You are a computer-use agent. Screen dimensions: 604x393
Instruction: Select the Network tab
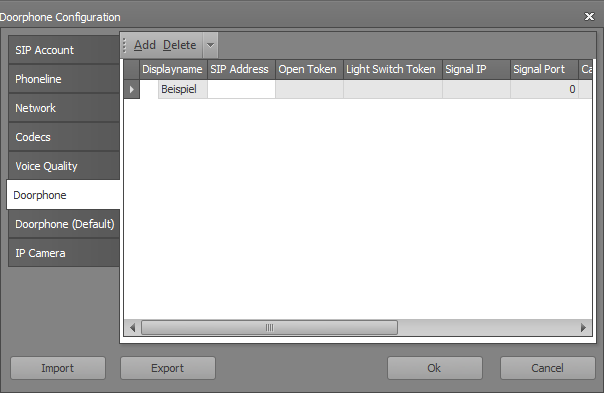click(64, 108)
